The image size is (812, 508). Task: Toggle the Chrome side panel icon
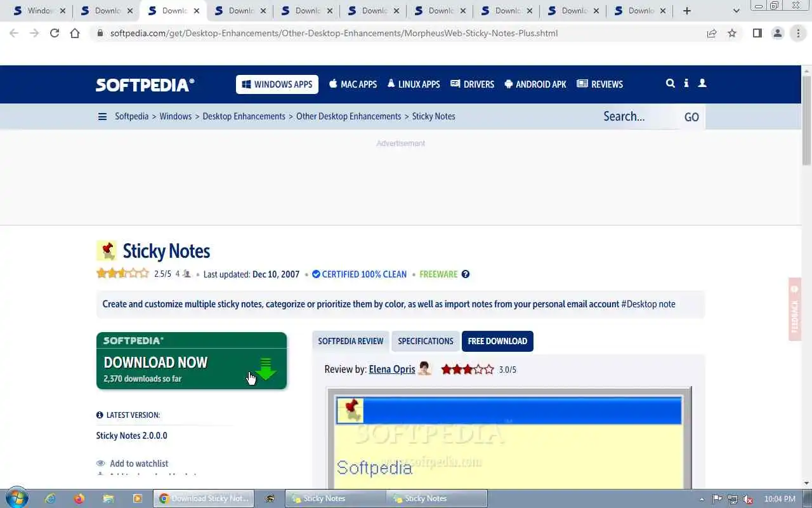[x=757, y=33]
